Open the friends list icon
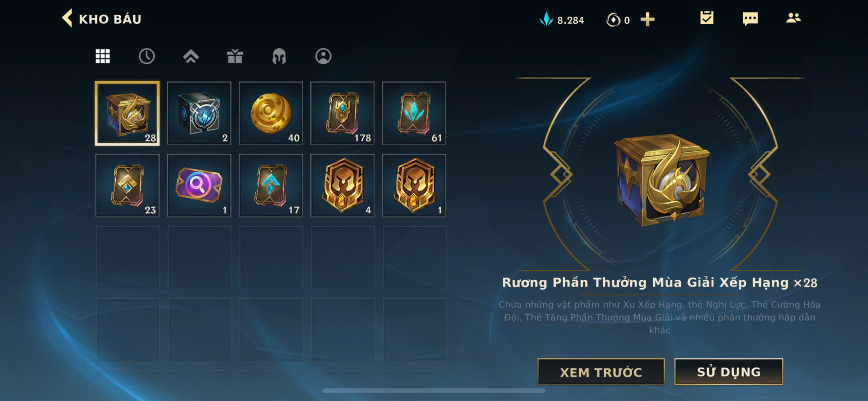The width and height of the screenshot is (868, 401). click(x=793, y=18)
